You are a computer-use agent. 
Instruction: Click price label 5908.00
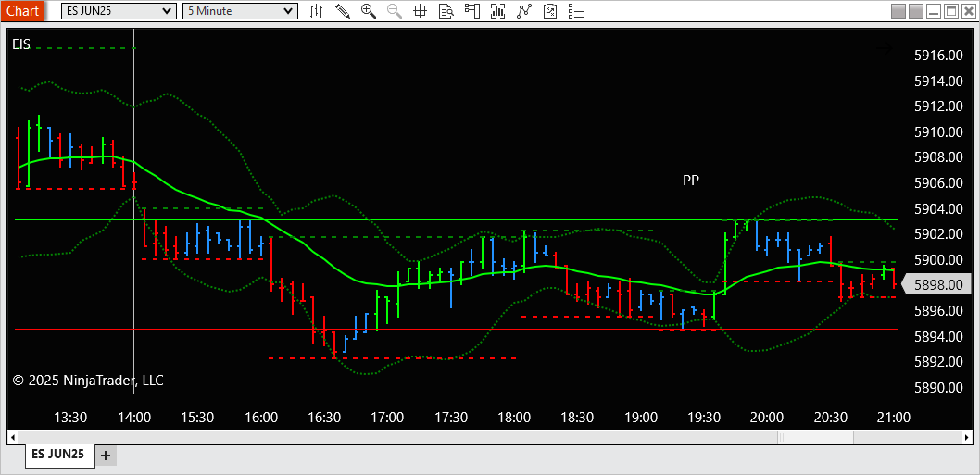[x=938, y=157]
